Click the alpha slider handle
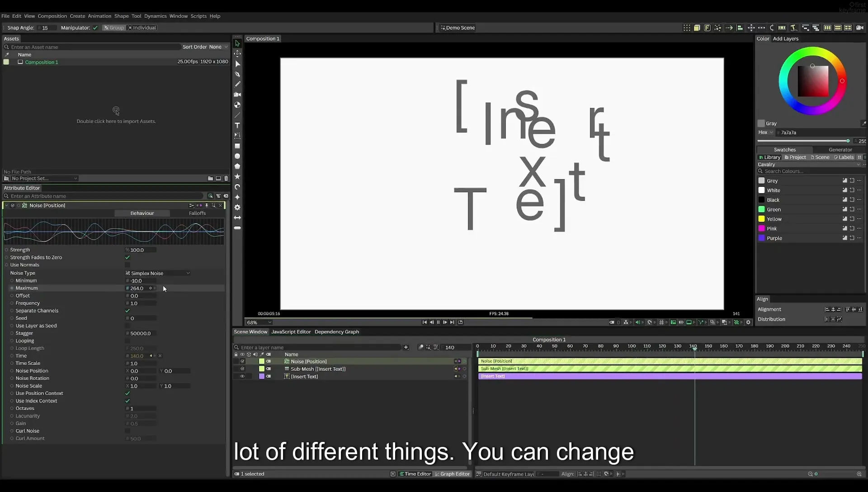Viewport: 868px width, 492px height. tap(848, 141)
